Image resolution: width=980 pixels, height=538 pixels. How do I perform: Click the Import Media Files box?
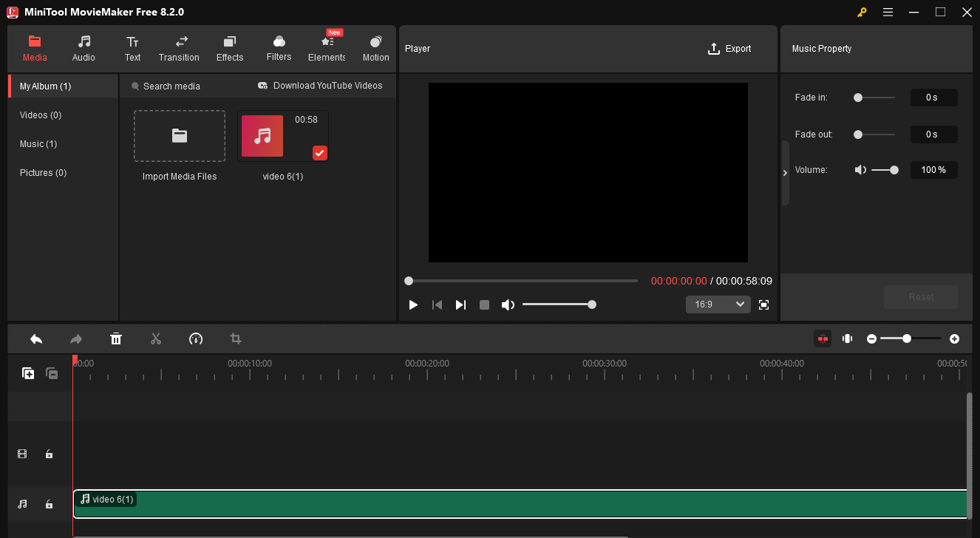click(x=180, y=136)
